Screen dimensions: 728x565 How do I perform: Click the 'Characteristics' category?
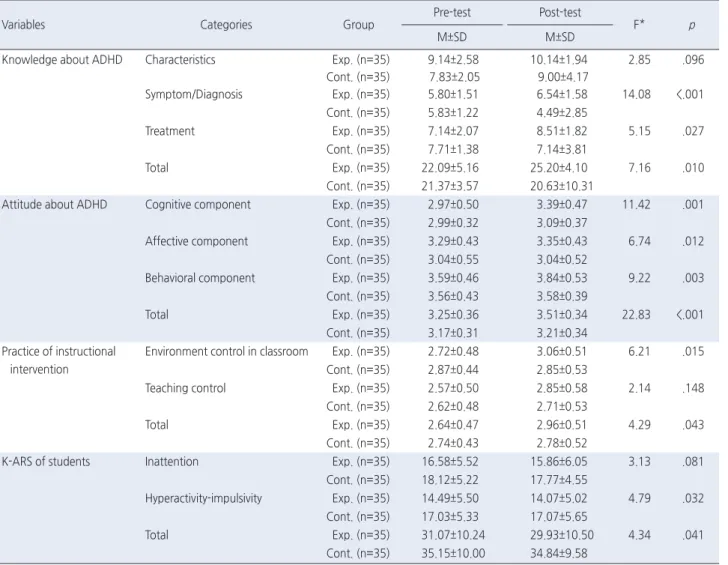coord(180,60)
